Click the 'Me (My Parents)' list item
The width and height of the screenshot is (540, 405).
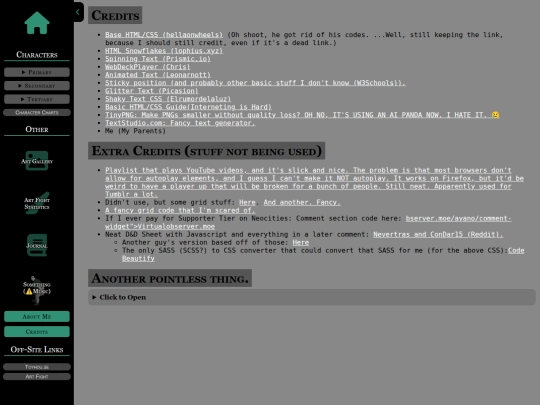point(135,131)
